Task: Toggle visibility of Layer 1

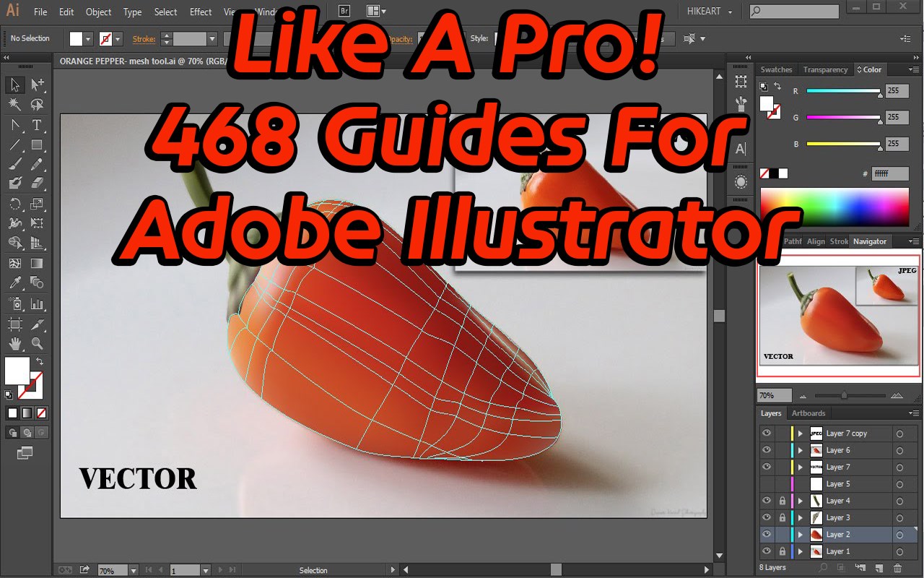Action: pos(767,551)
